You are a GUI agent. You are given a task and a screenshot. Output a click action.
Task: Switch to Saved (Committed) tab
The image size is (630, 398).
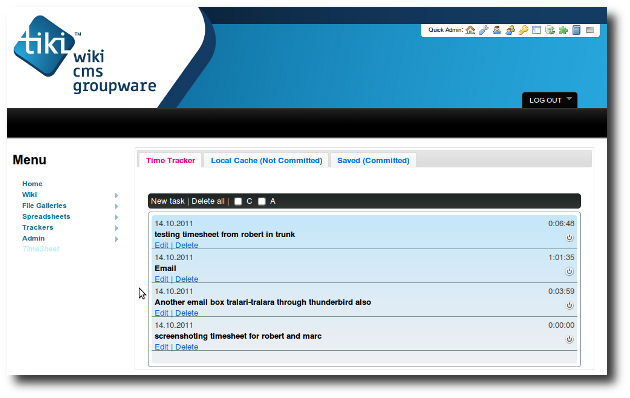pos(373,160)
